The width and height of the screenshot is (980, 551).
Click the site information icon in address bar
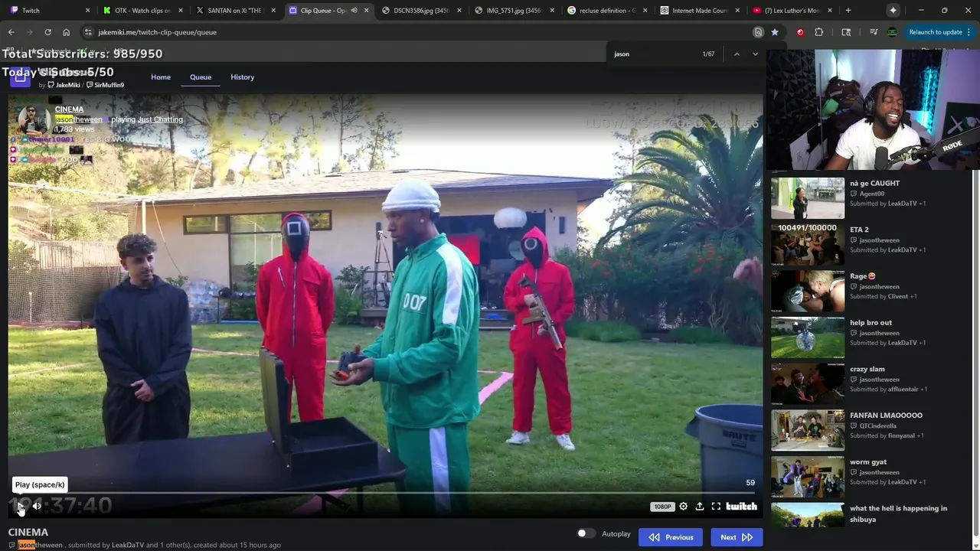point(88,32)
